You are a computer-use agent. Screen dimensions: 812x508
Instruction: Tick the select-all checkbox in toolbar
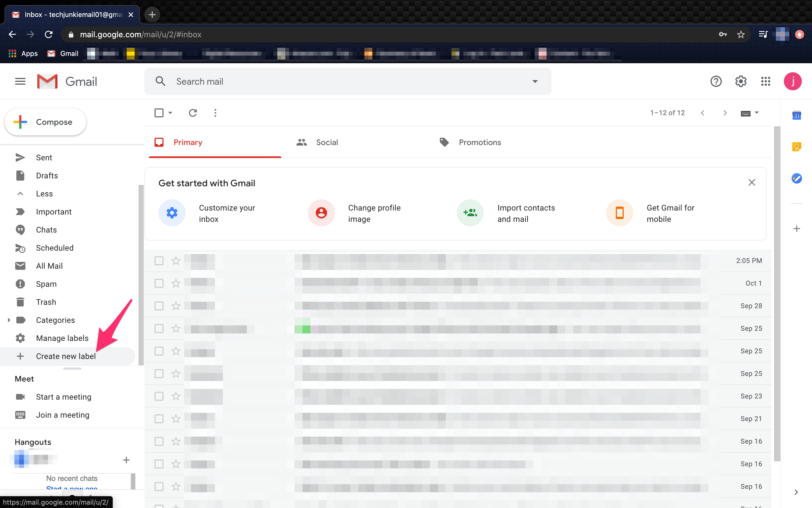(x=159, y=113)
